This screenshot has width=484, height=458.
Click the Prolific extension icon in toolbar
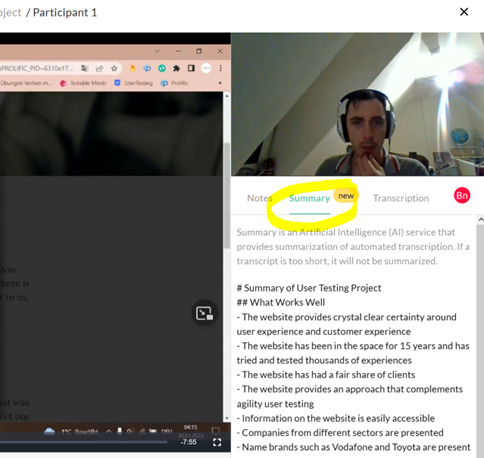point(147,68)
